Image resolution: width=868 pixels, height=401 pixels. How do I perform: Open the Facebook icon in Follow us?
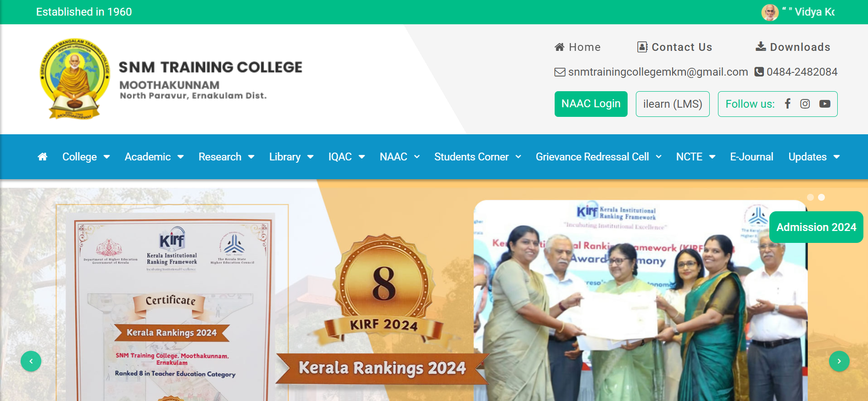click(787, 104)
